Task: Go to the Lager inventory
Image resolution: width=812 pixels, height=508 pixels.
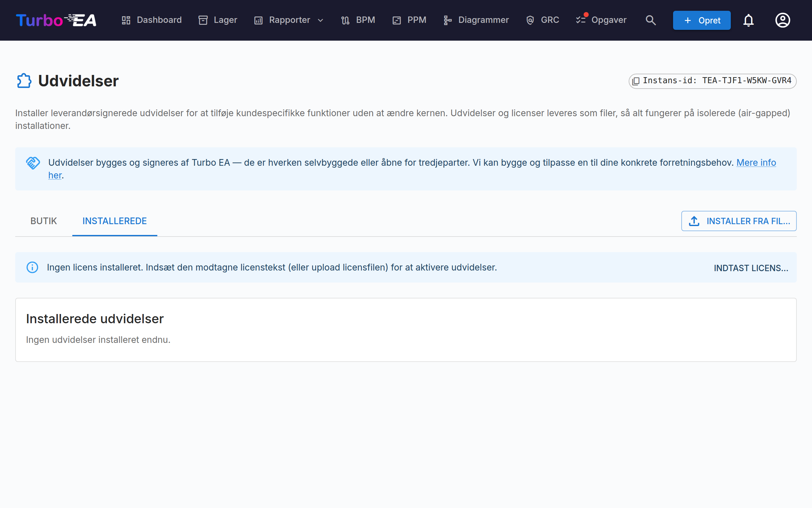Action: tap(218, 20)
